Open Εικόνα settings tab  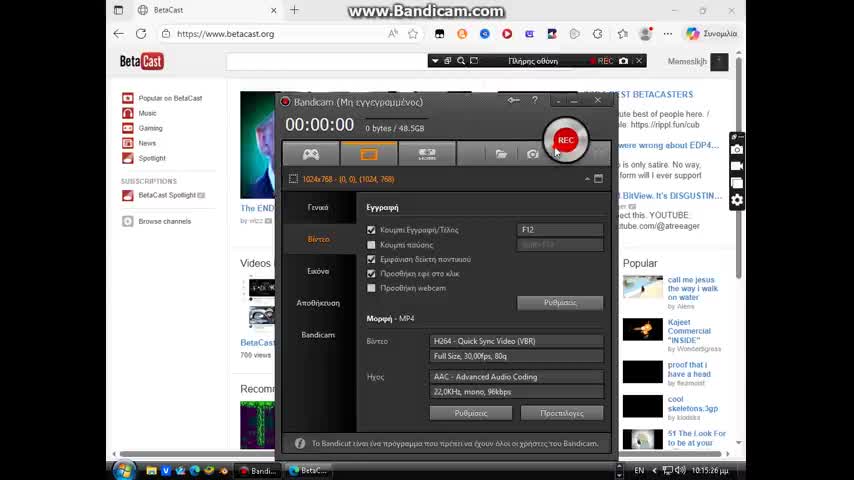(318, 271)
